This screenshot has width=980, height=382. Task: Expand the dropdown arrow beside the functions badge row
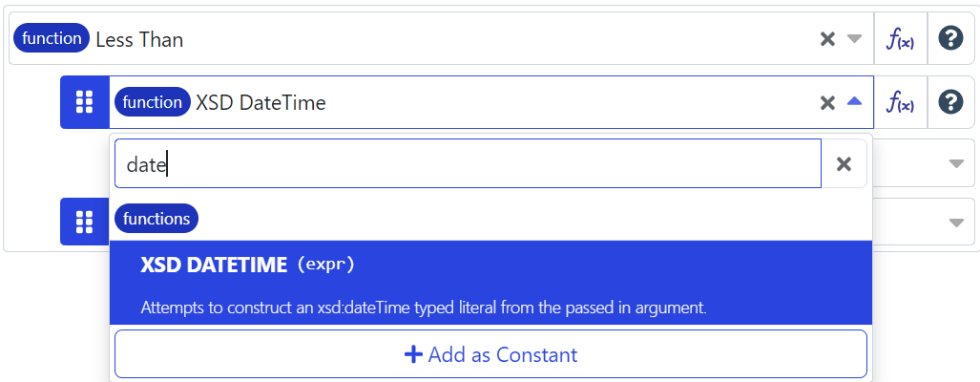pyautogui.click(x=956, y=223)
